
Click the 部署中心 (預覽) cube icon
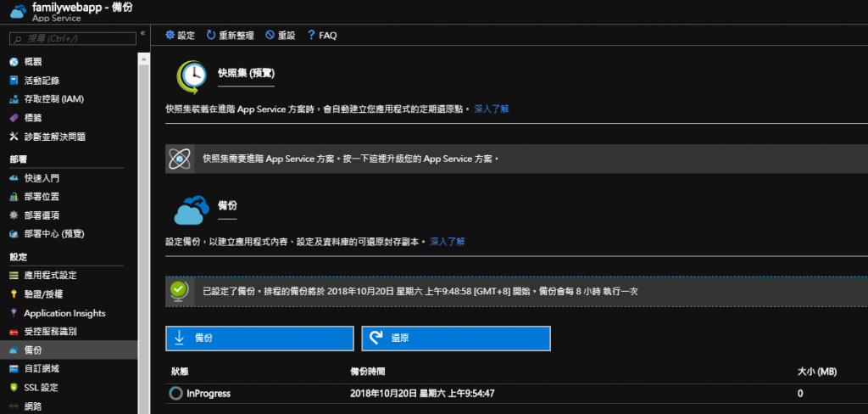14,234
